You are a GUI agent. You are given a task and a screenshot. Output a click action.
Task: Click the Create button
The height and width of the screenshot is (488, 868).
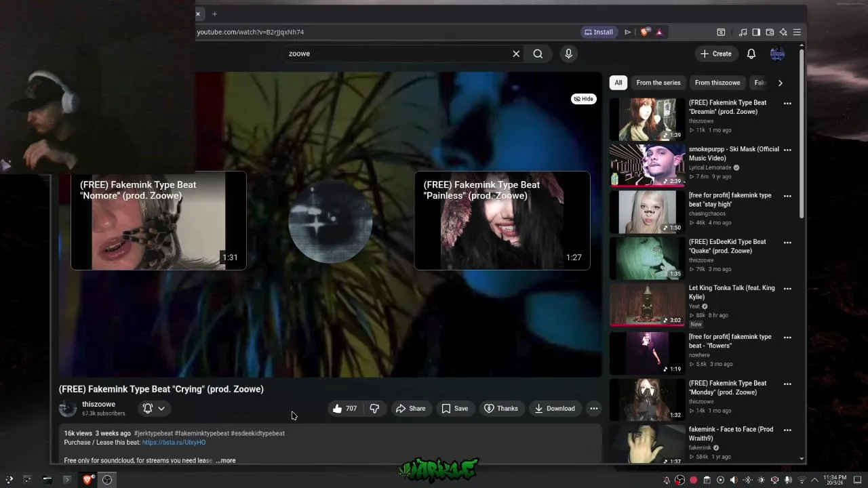(716, 54)
